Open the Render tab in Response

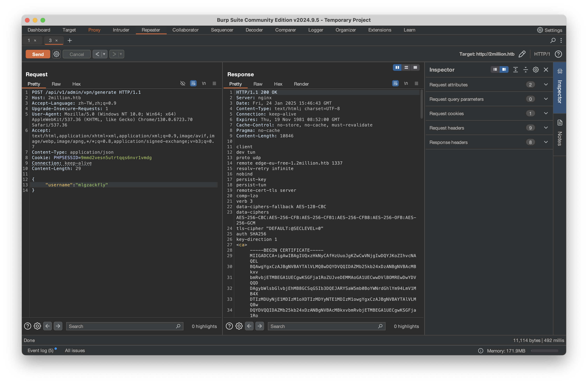click(301, 84)
